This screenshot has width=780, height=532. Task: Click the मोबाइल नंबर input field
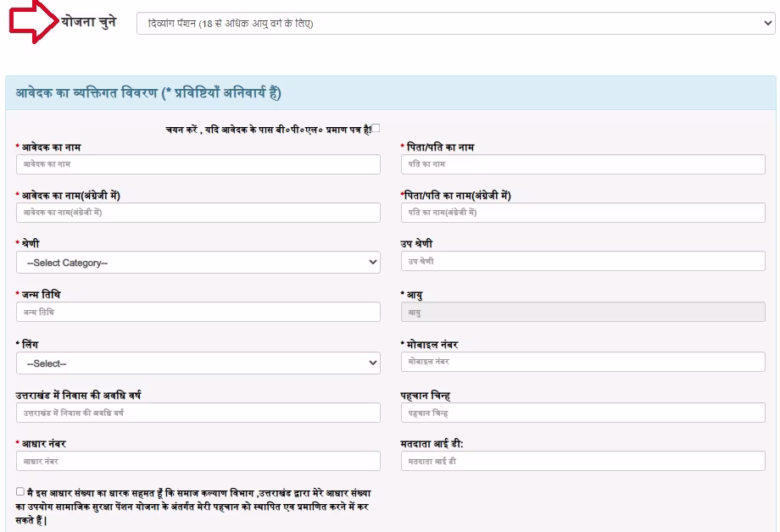(583, 362)
